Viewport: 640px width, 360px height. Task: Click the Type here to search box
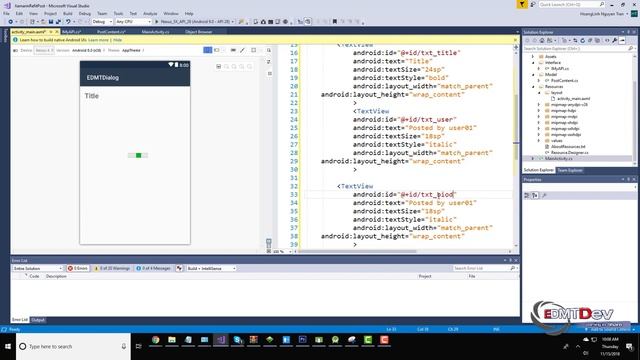pos(73,347)
